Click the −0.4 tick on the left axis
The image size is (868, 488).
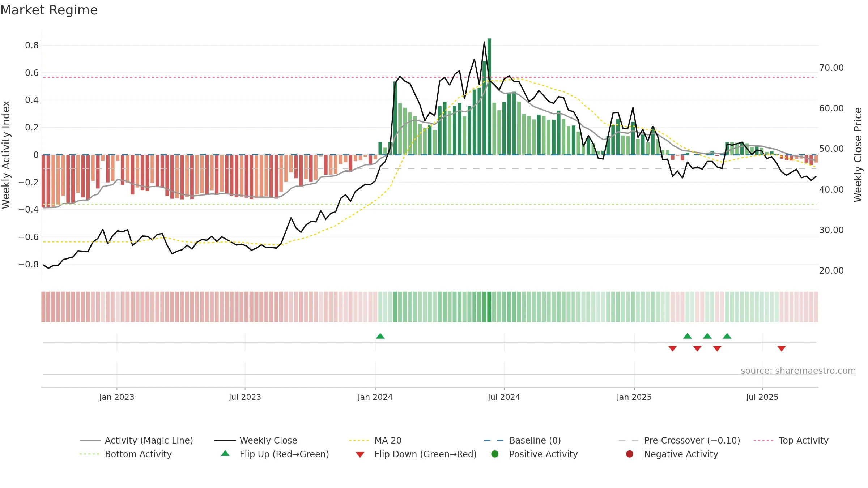pyautogui.click(x=29, y=209)
